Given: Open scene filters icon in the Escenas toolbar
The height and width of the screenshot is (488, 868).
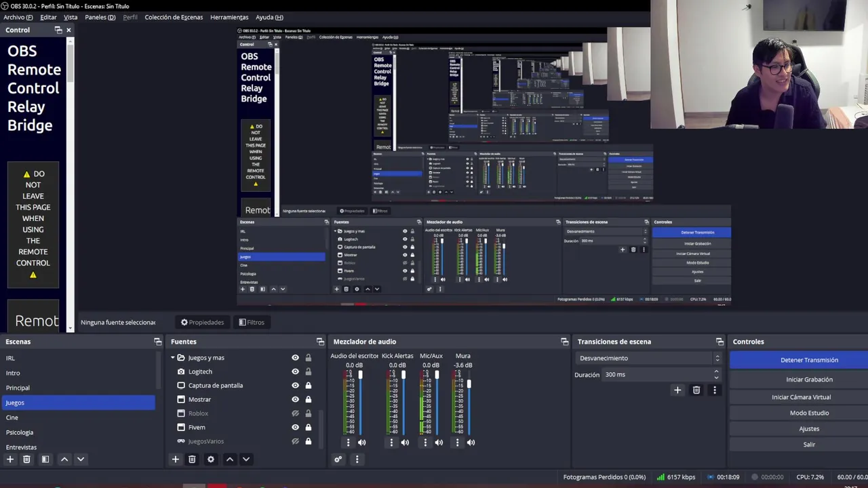Looking at the screenshot, I should (45, 460).
